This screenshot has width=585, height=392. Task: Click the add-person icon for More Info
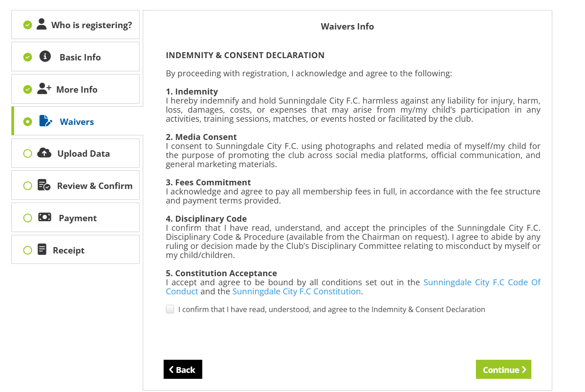pos(44,89)
